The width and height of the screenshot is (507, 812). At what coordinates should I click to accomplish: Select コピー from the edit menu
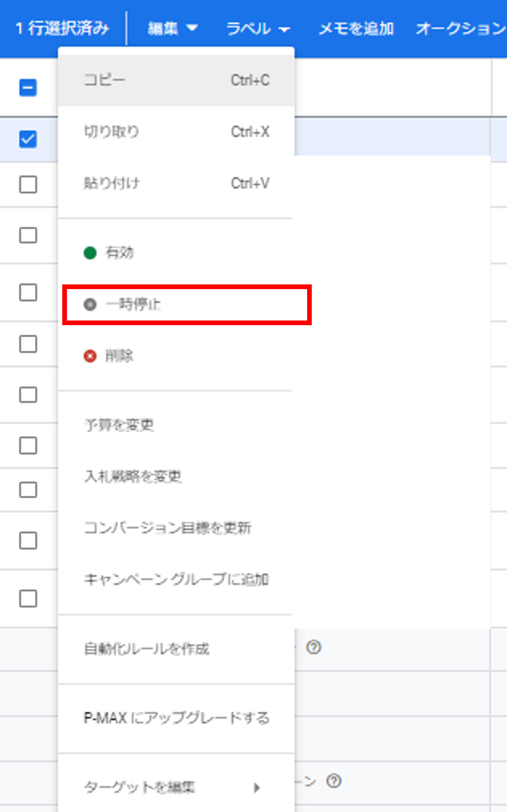click(x=176, y=80)
